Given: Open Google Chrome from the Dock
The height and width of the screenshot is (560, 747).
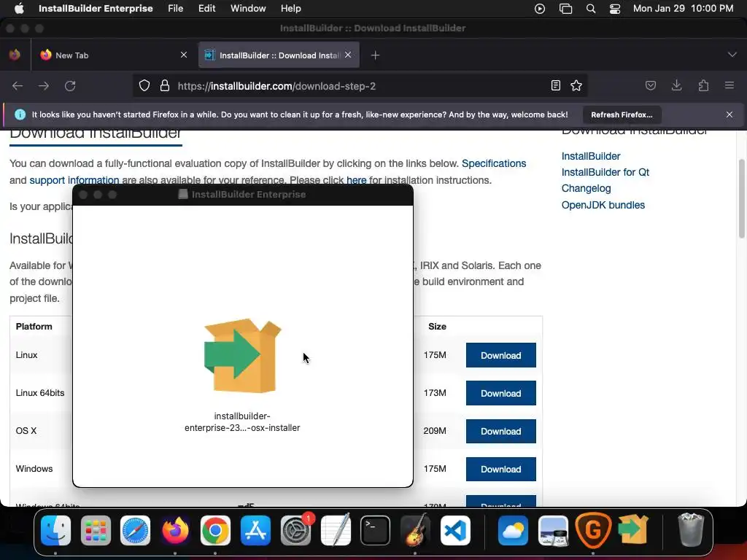Looking at the screenshot, I should [215, 531].
